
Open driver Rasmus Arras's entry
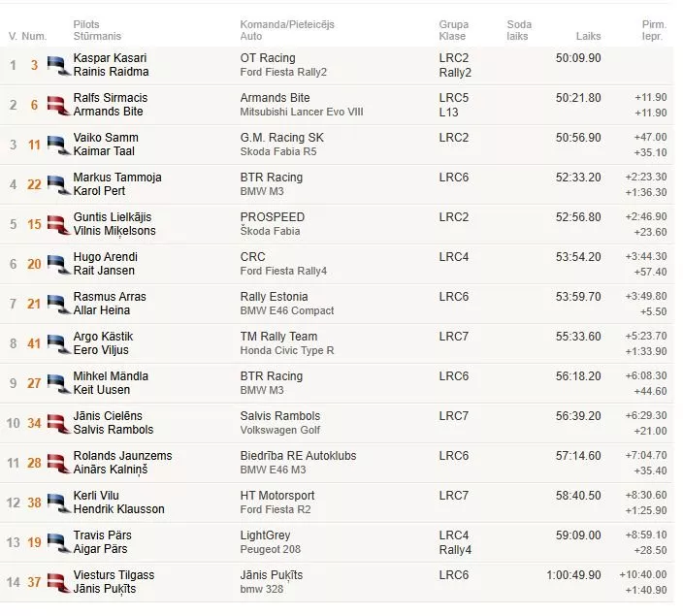[x=110, y=297]
